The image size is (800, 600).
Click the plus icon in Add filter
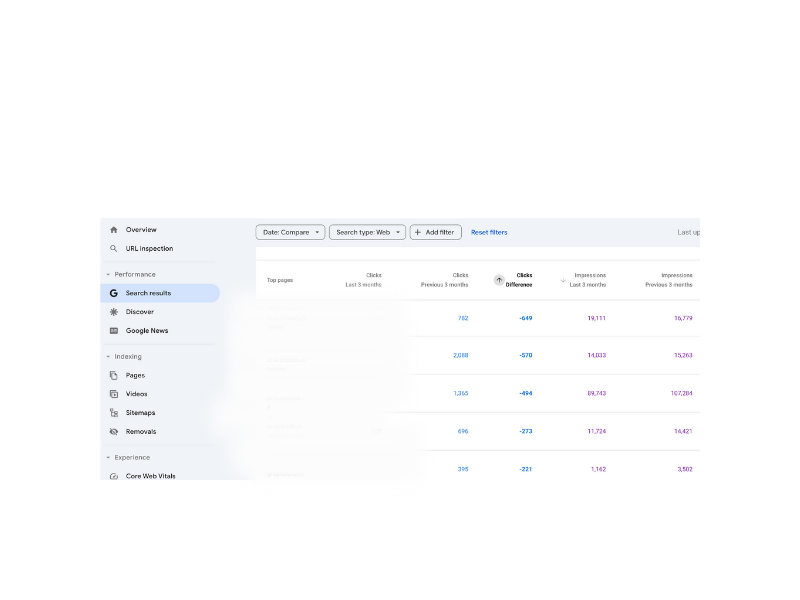418,232
